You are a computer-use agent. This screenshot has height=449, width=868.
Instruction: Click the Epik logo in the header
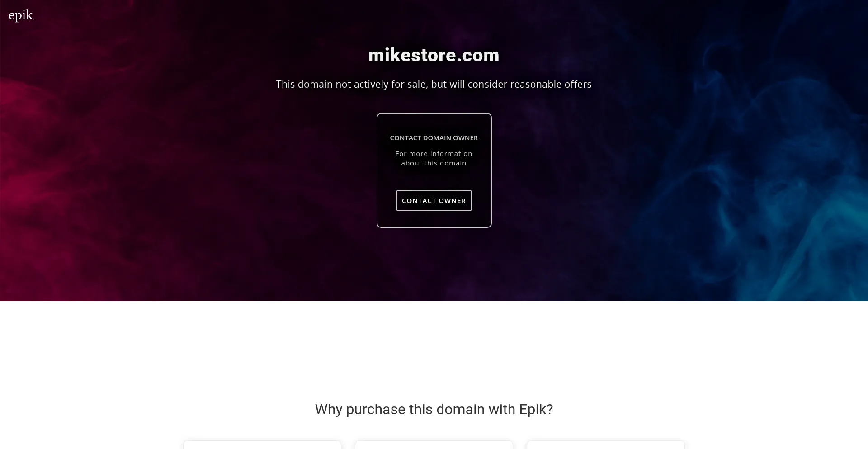pyautogui.click(x=21, y=16)
